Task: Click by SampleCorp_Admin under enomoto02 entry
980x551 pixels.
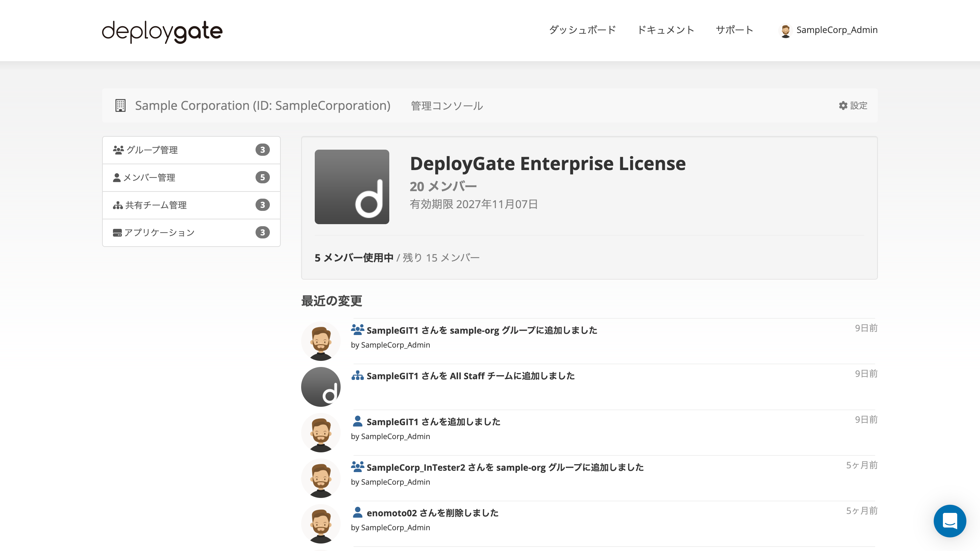Action: tap(390, 528)
